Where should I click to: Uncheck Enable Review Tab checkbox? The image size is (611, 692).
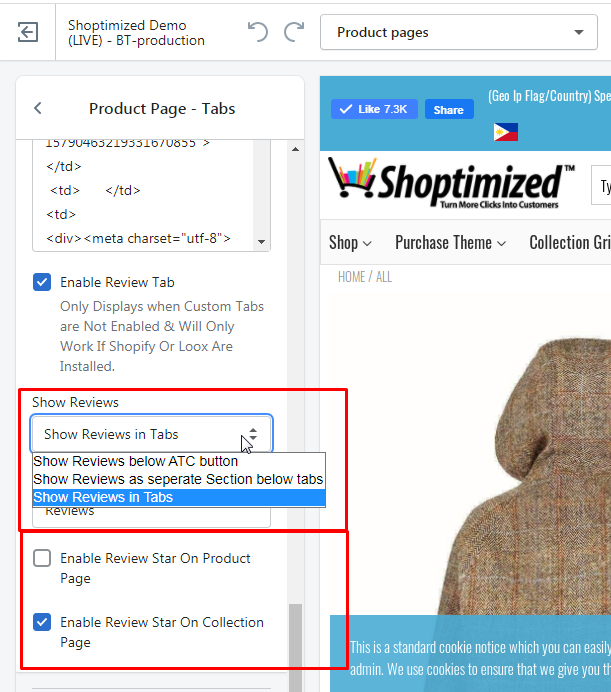pyautogui.click(x=42, y=282)
